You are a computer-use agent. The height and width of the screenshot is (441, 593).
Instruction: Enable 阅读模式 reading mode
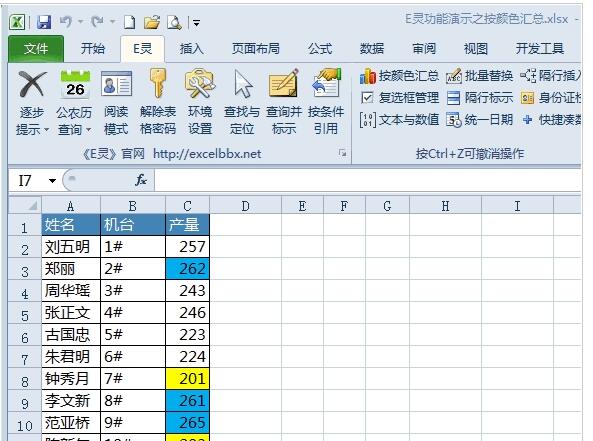tap(116, 102)
